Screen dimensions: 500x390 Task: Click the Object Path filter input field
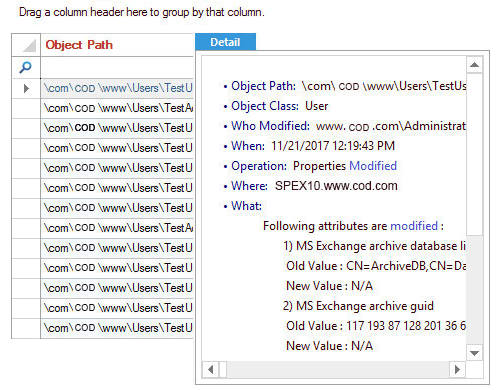117,67
